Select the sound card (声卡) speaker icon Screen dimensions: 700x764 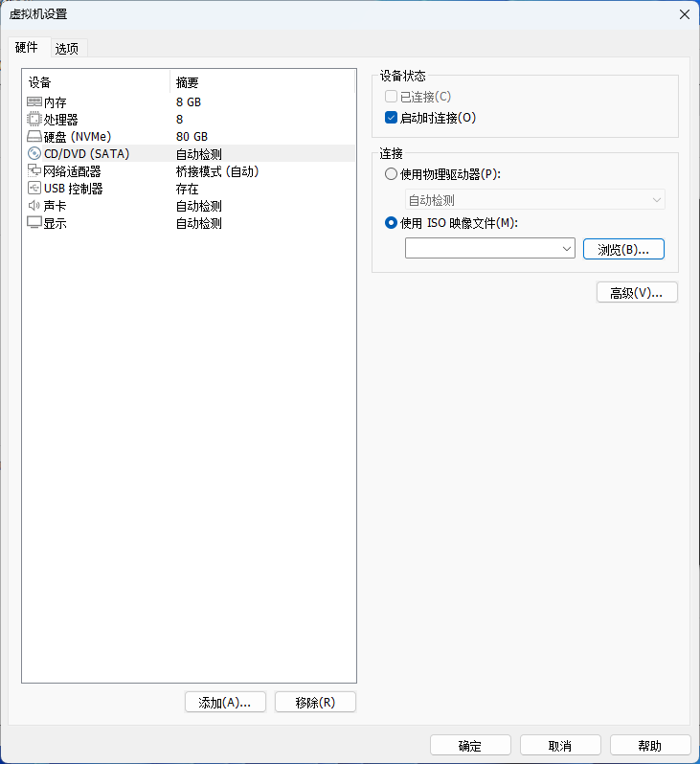click(x=34, y=206)
